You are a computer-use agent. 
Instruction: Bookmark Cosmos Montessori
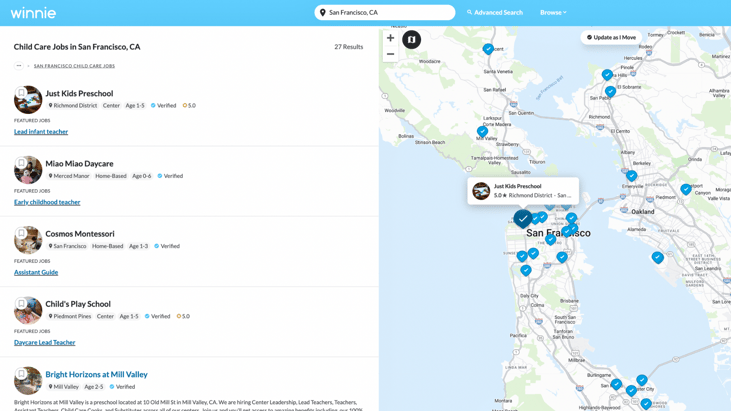click(x=21, y=233)
